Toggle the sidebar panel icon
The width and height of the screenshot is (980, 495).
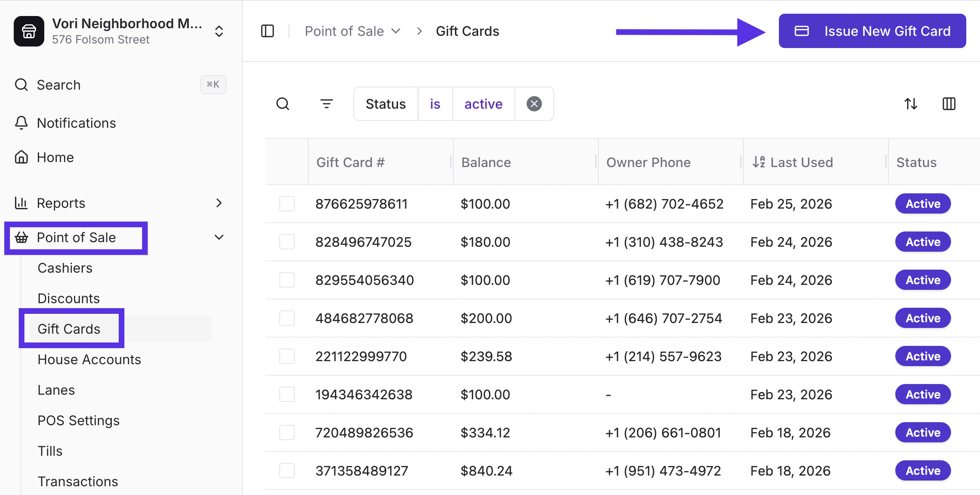pos(267,31)
